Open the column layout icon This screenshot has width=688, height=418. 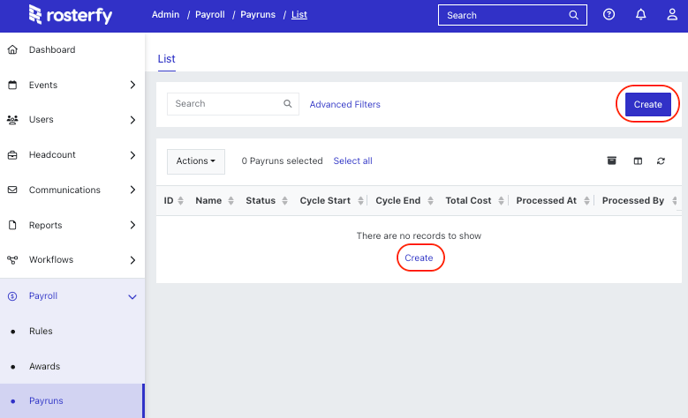pyautogui.click(x=638, y=161)
